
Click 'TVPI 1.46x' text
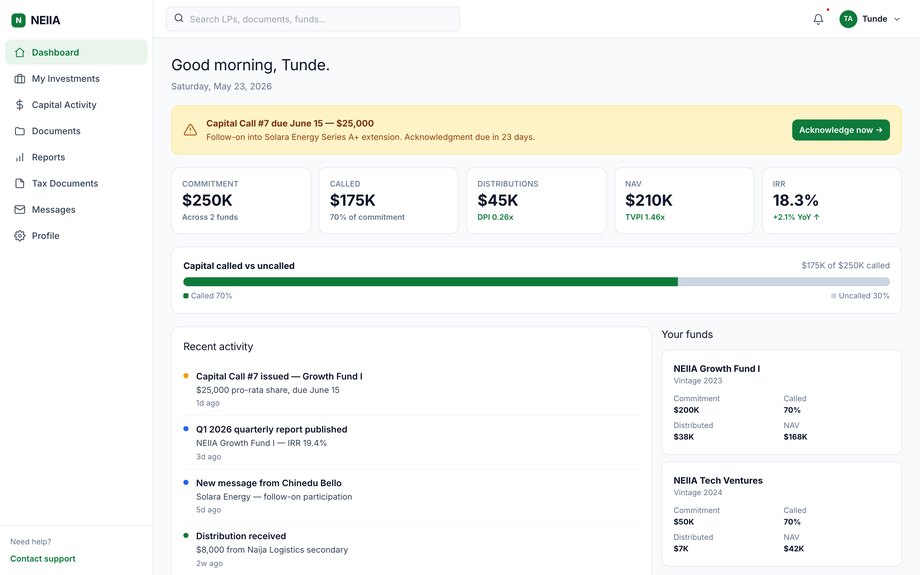click(x=645, y=217)
